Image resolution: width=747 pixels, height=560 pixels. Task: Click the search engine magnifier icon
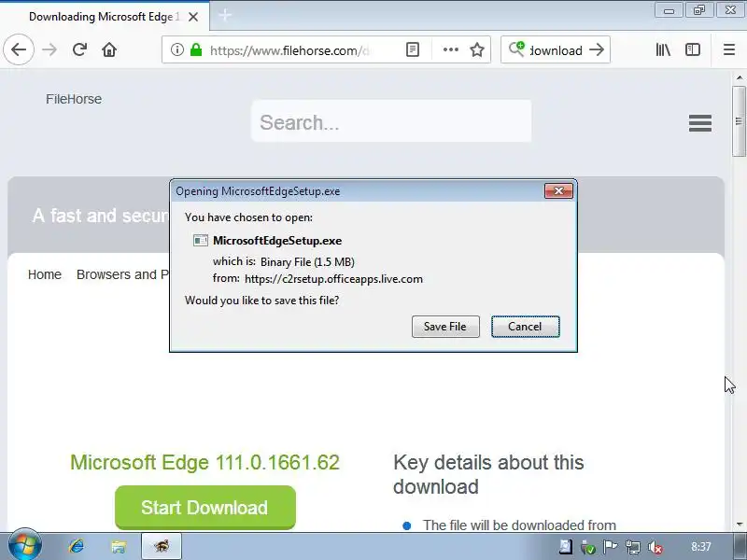click(x=516, y=49)
